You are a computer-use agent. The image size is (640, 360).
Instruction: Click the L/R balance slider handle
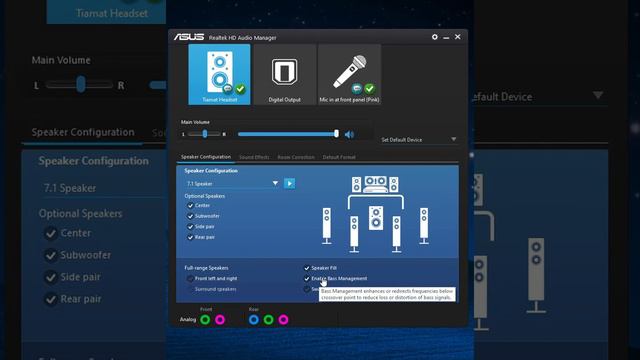(205, 134)
